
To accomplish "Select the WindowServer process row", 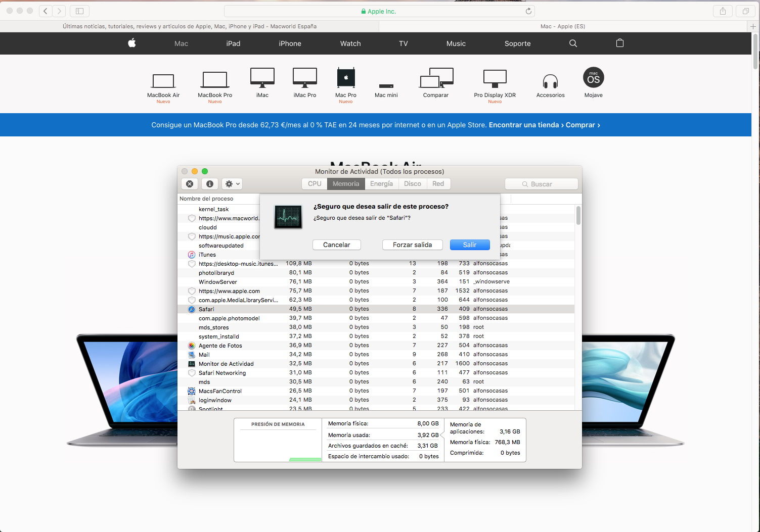I will [376, 282].
